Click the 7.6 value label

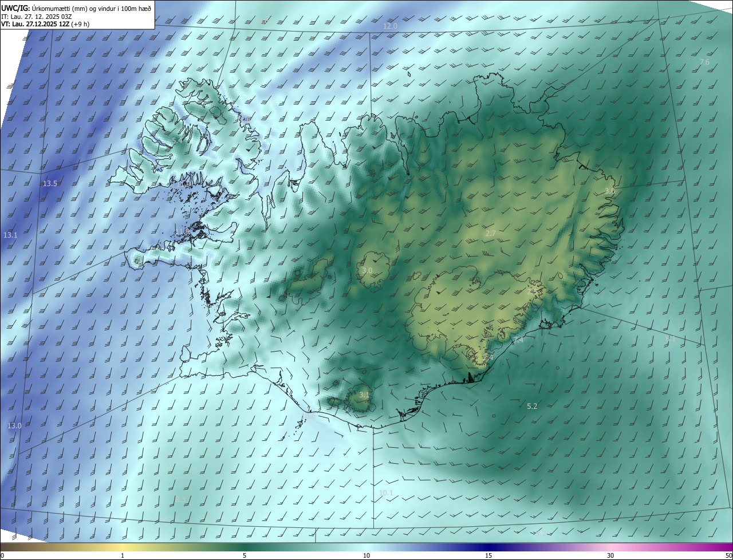[x=704, y=62]
